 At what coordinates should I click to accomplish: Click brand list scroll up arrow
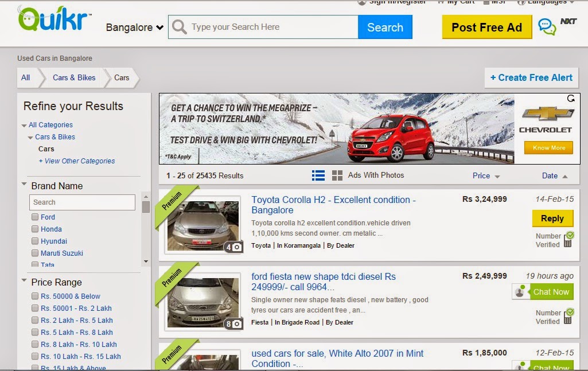(146, 196)
